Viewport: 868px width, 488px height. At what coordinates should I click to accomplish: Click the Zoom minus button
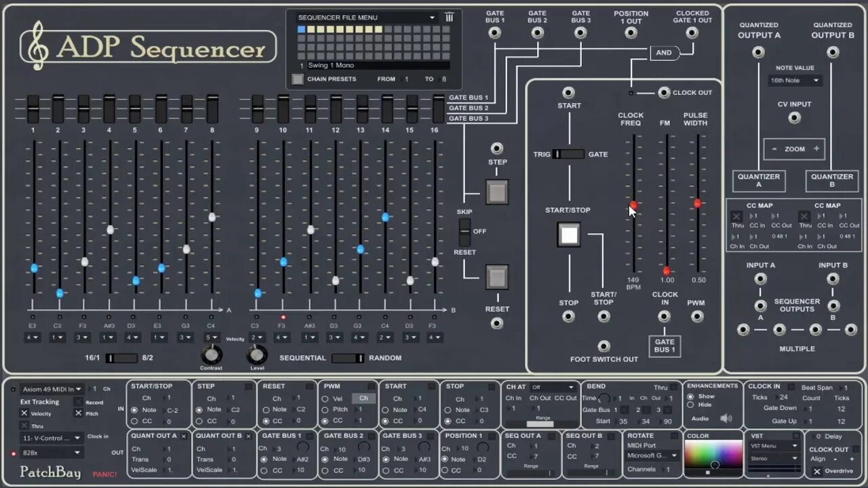click(x=774, y=149)
